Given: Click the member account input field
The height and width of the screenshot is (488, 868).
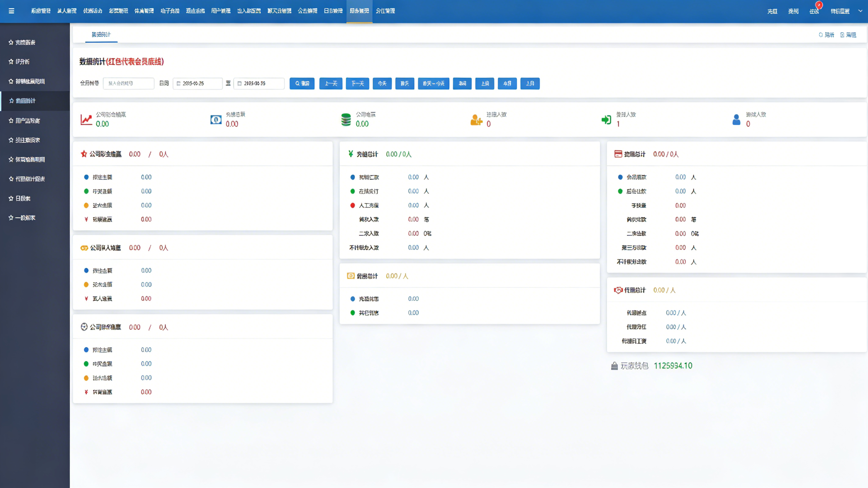Looking at the screenshot, I should (128, 84).
